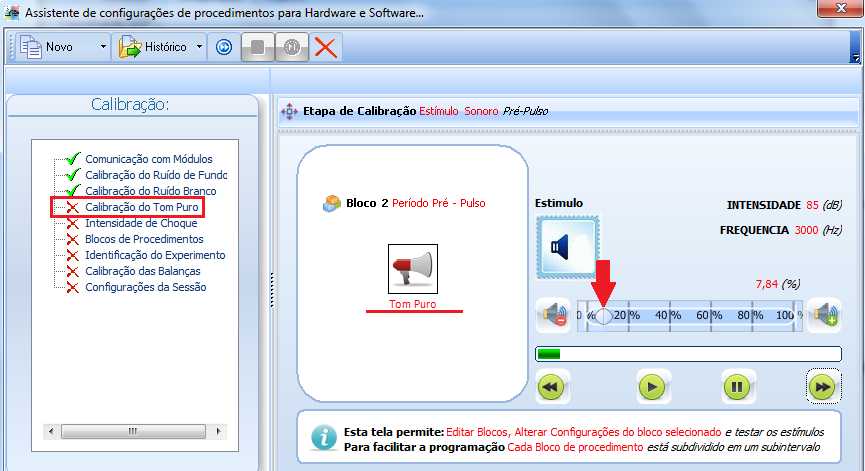
Task: Select Calibração das Balanças item
Action: (142, 271)
